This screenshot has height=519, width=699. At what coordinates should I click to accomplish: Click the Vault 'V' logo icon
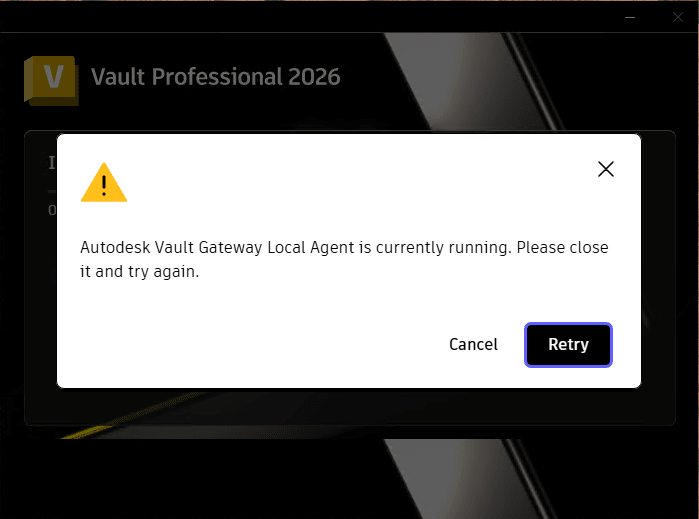[51, 81]
